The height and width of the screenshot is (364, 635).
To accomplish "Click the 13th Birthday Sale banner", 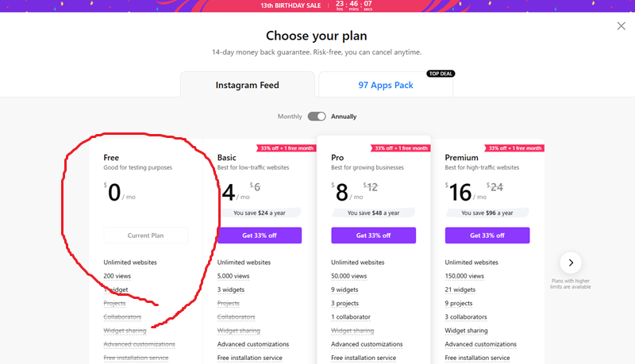I will pyautogui.click(x=291, y=6).
